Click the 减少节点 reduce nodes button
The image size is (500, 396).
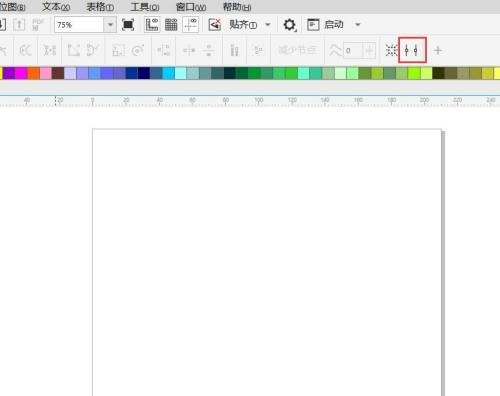tap(297, 51)
